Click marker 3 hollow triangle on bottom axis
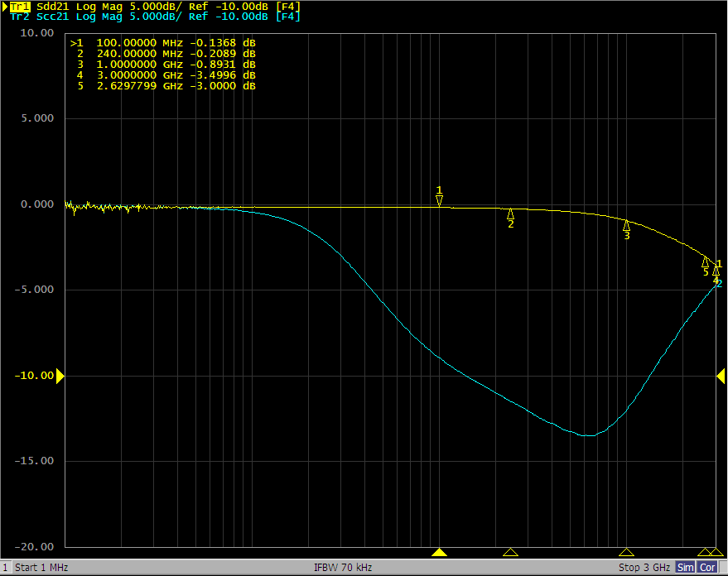Image resolution: width=728 pixels, height=576 pixels. coord(626,552)
